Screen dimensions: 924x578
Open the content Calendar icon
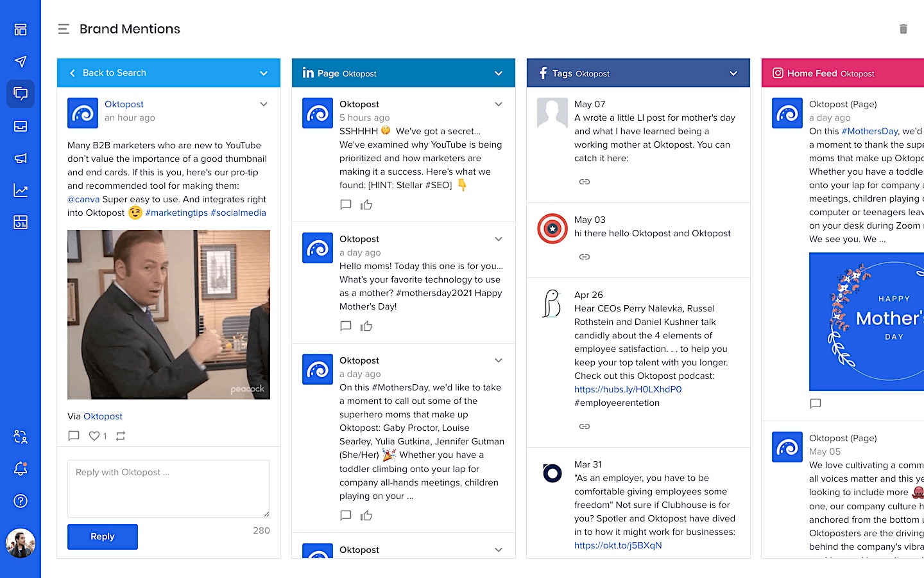point(21,222)
